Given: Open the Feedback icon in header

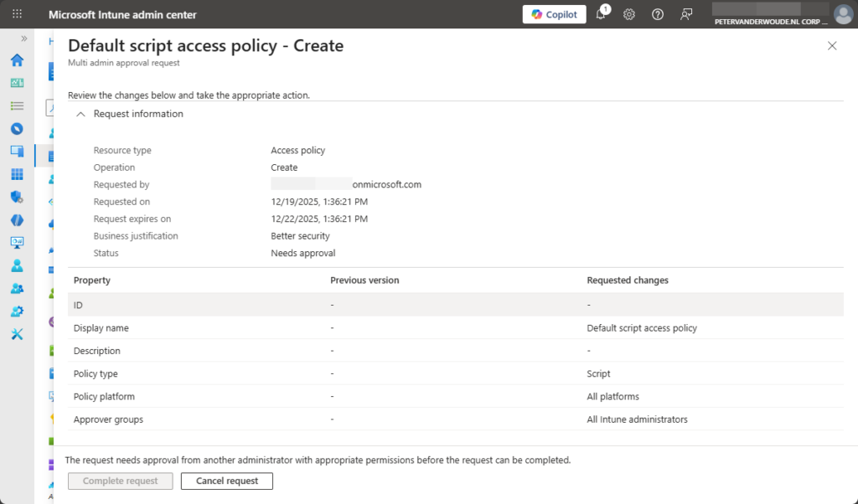Looking at the screenshot, I should tap(686, 14).
